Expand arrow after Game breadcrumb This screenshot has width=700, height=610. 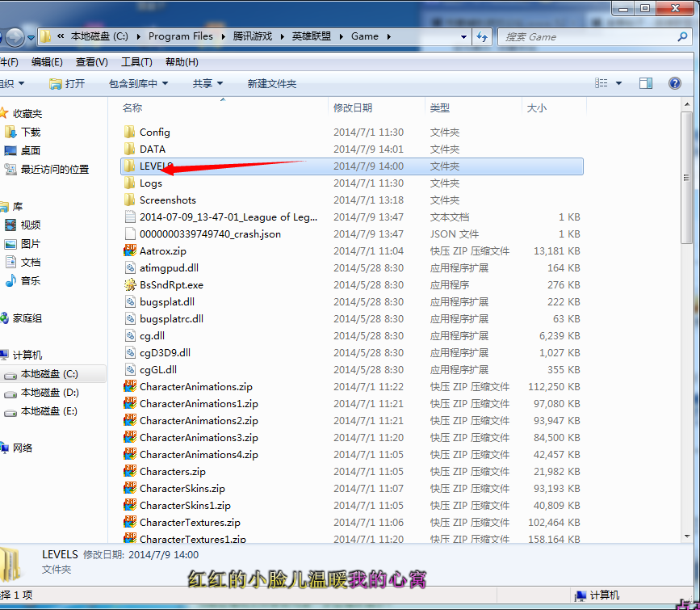pyautogui.click(x=389, y=36)
